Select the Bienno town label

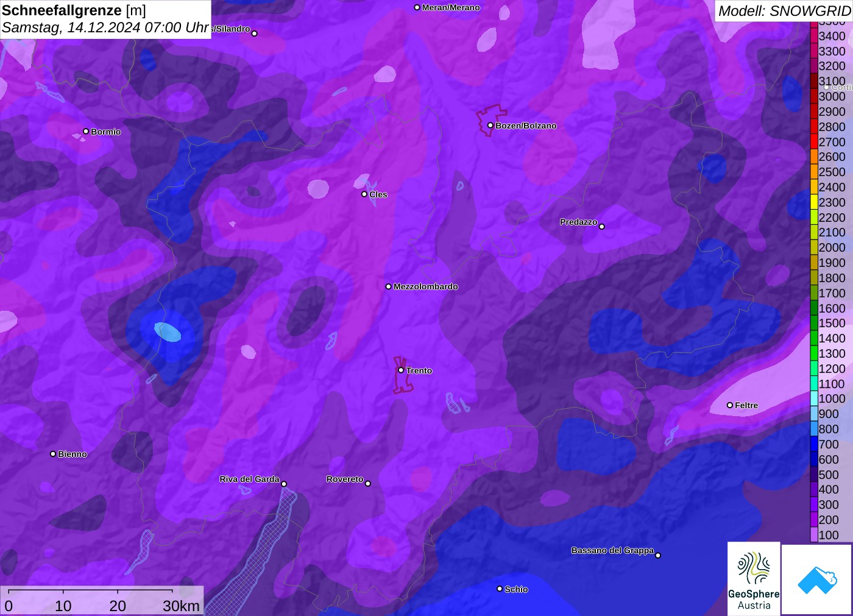(x=72, y=454)
